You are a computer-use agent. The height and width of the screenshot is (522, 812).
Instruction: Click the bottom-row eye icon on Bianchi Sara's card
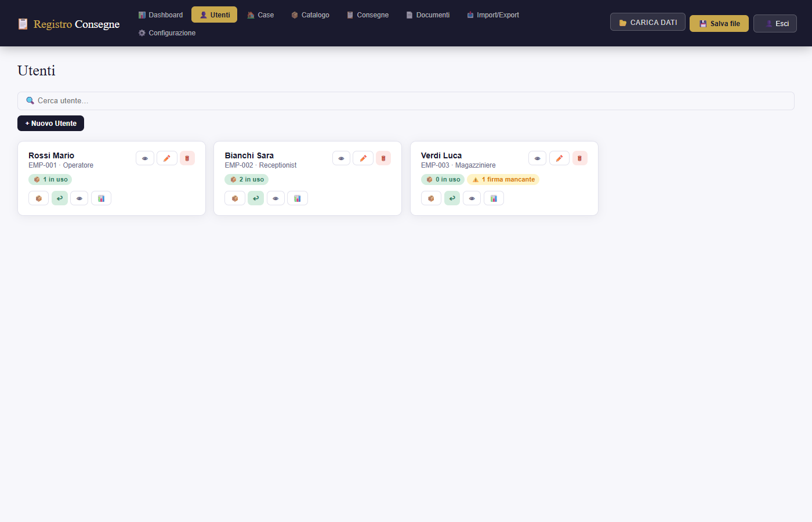point(275,198)
